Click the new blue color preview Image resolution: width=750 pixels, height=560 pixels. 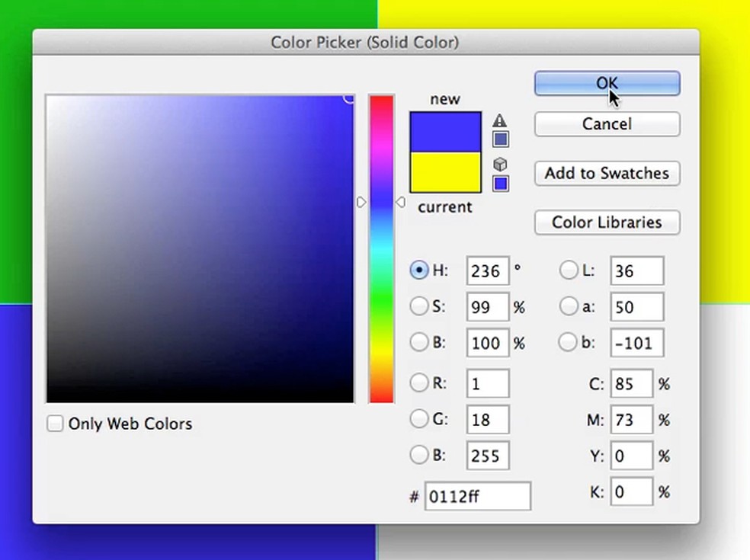coord(445,132)
